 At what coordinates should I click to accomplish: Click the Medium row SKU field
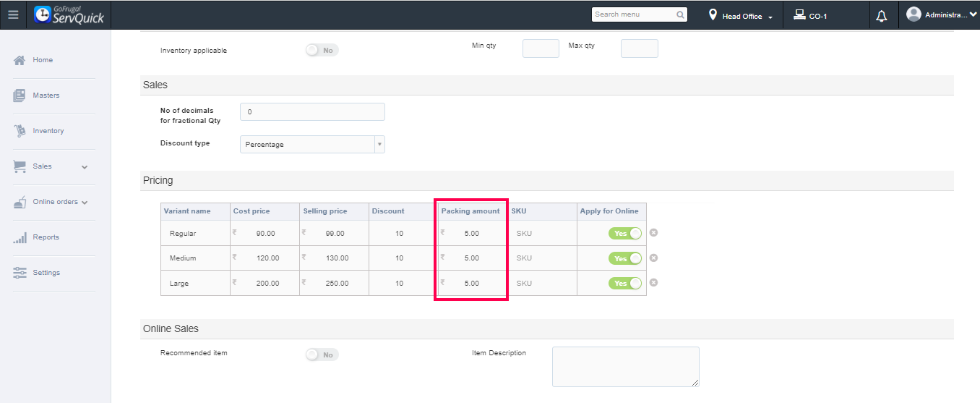point(542,258)
